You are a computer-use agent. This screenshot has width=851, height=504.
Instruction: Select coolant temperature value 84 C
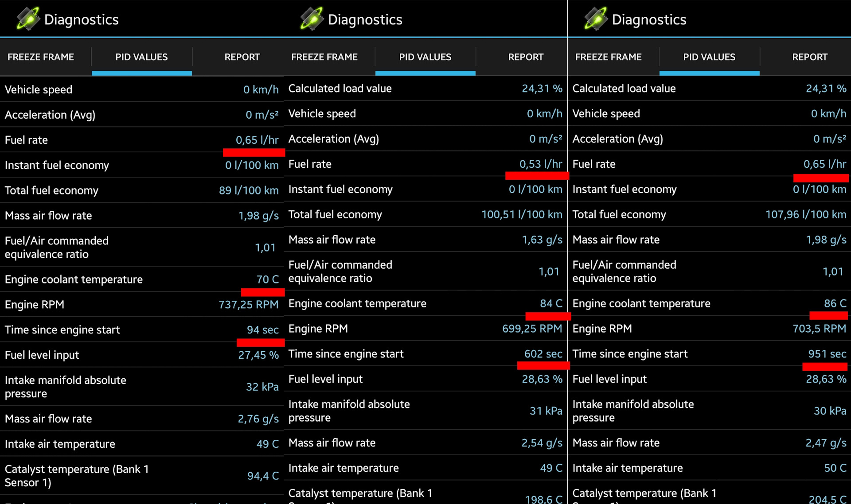(x=551, y=303)
